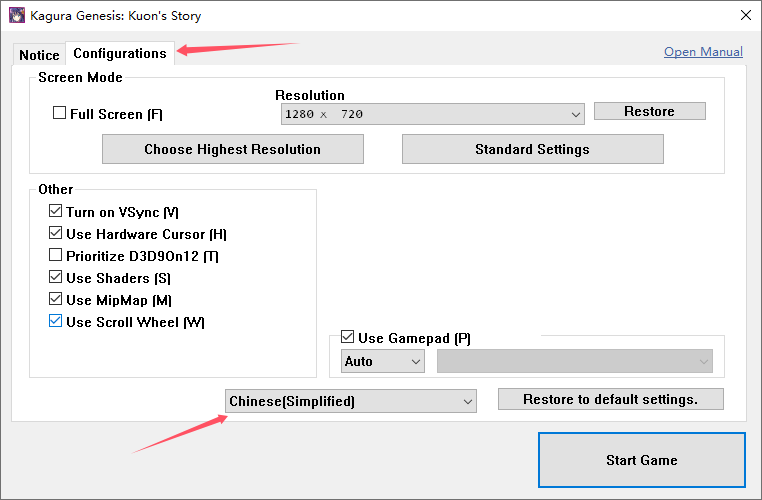The width and height of the screenshot is (762, 500).
Task: Close the launcher window
Action: (x=744, y=16)
